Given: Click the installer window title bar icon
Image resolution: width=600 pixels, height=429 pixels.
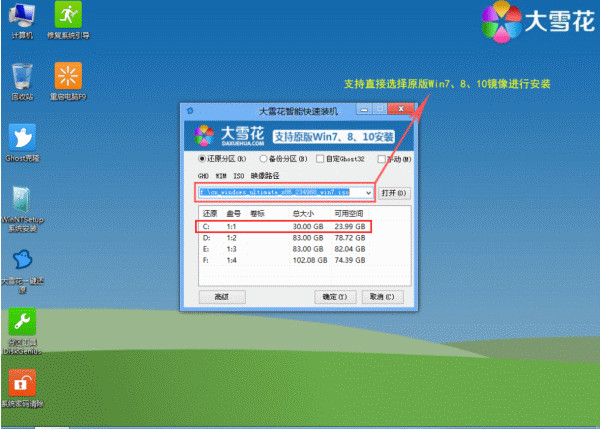Looking at the screenshot, I should point(190,111).
